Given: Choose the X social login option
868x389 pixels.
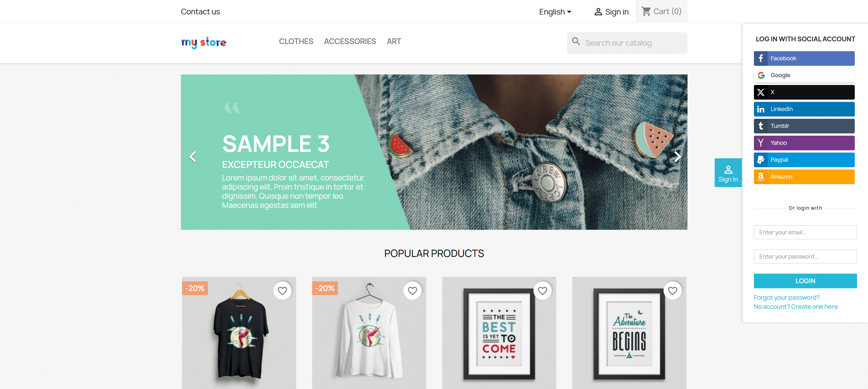Looking at the screenshot, I should [804, 92].
